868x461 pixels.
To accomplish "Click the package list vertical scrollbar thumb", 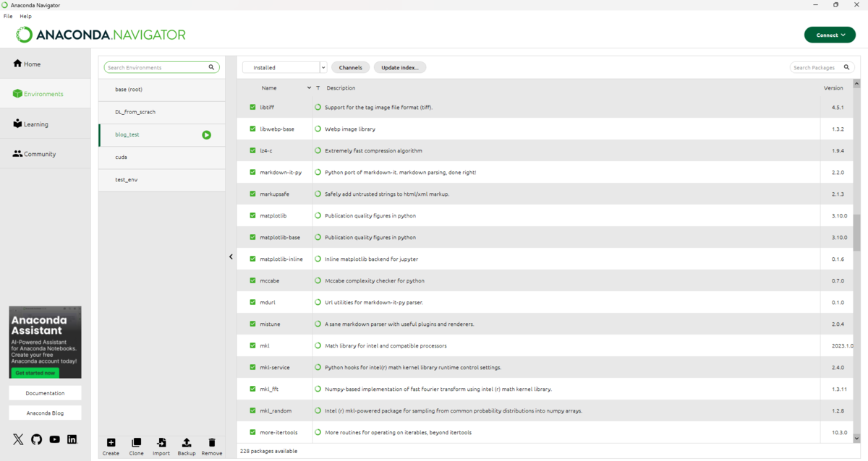I will click(856, 233).
